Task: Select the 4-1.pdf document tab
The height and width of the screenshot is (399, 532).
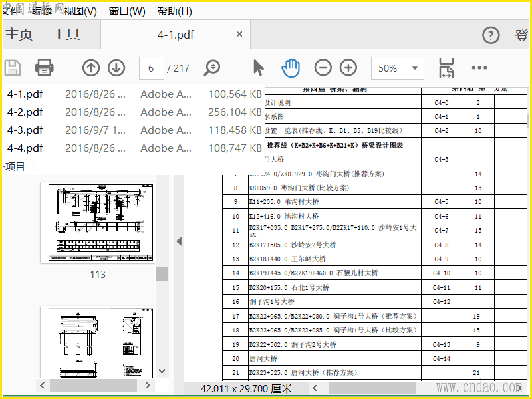Action: (x=176, y=35)
